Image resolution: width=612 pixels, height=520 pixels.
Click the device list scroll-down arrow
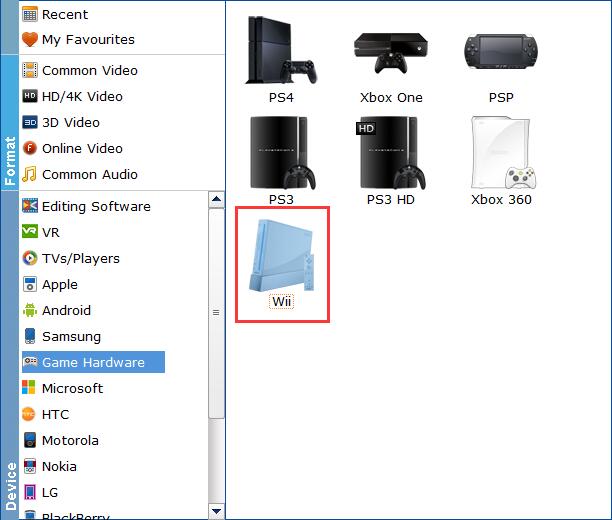coord(216,511)
